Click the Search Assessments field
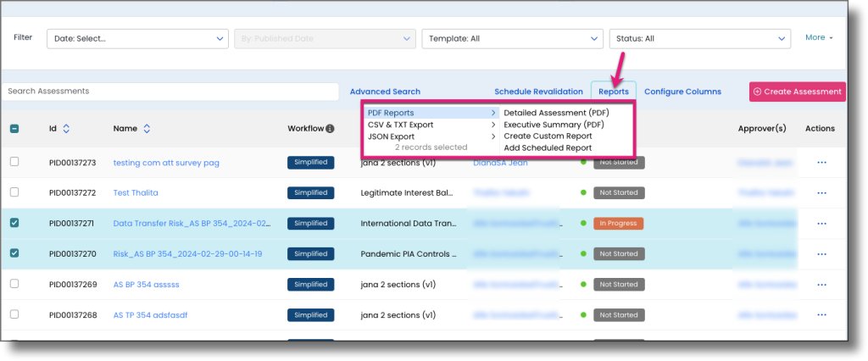This screenshot has height=361, width=868. click(170, 92)
